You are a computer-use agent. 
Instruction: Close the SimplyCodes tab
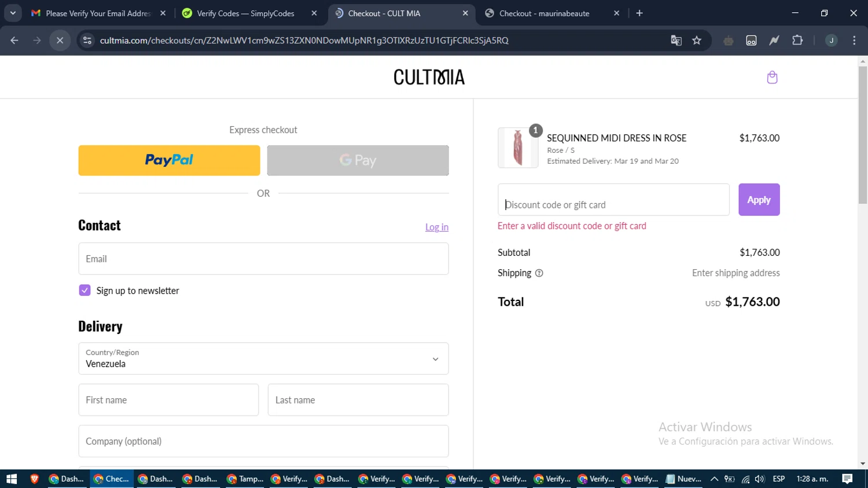314,13
